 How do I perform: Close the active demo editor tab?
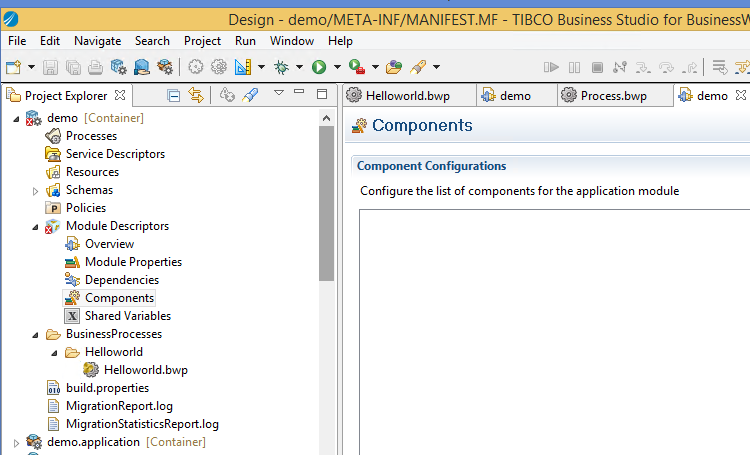click(740, 95)
